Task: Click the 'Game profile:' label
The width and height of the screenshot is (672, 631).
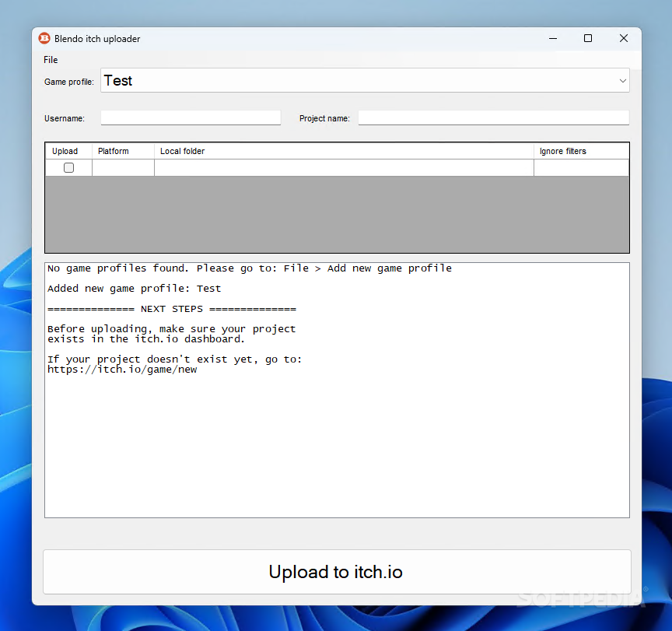Action: coord(69,82)
